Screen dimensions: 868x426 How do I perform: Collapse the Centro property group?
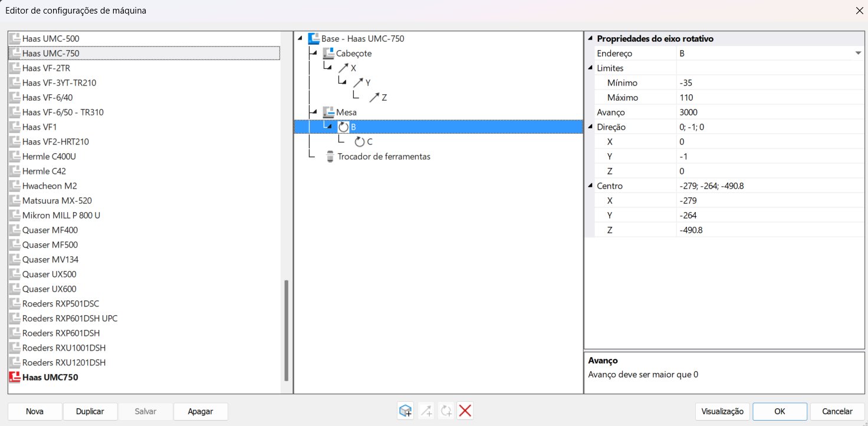590,186
